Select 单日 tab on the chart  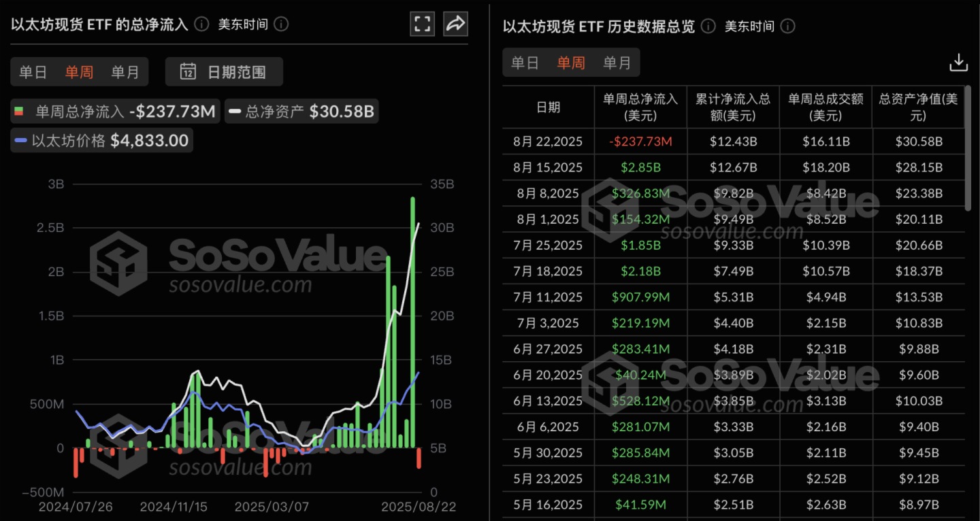33,72
